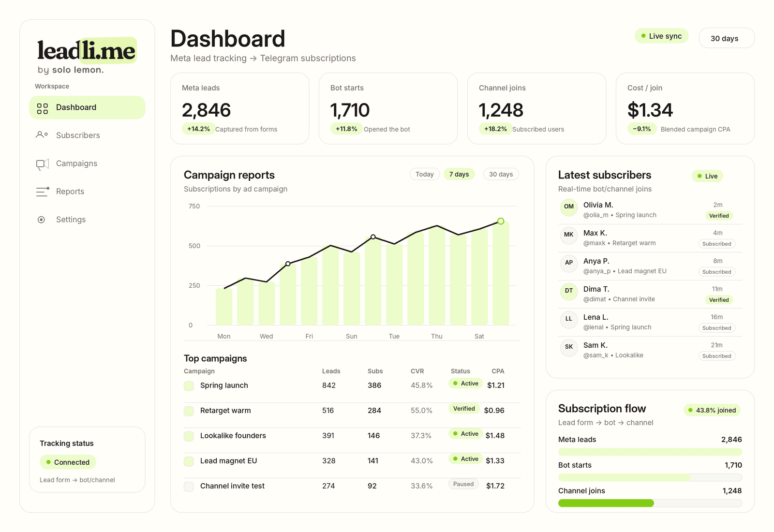The image size is (774, 532).
Task: Select the Campaigns megaphone icon
Action: pos(43,164)
